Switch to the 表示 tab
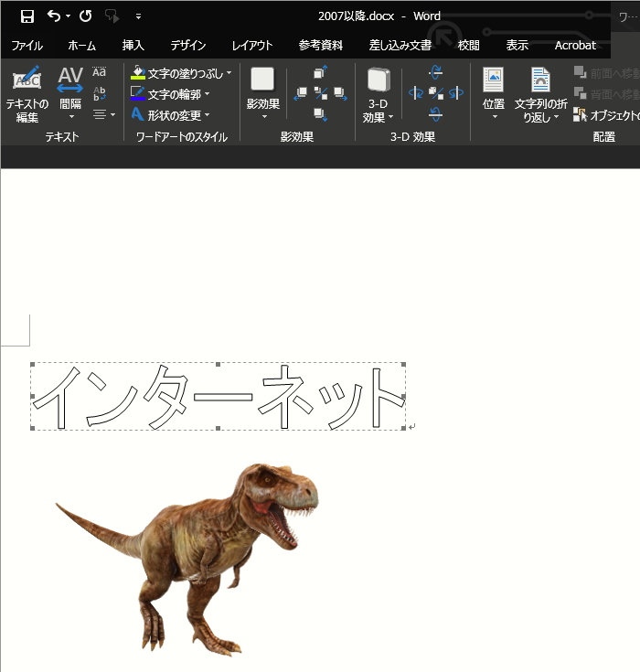This screenshot has width=640, height=672. [517, 46]
